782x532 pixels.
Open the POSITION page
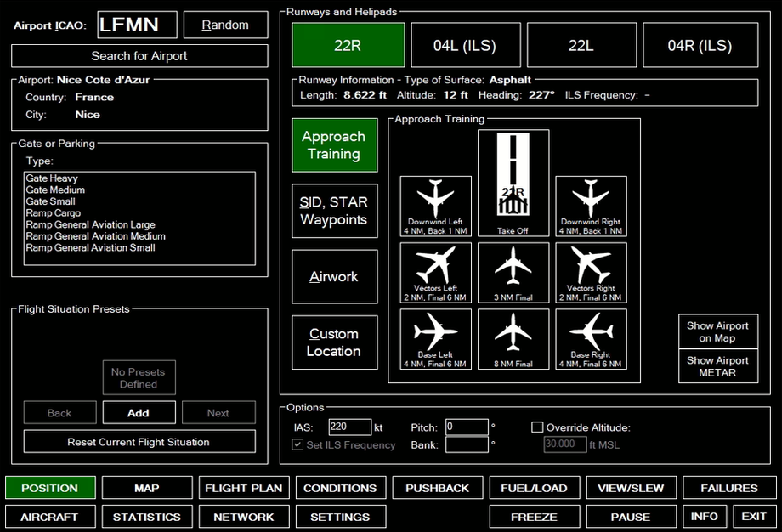coord(50,488)
